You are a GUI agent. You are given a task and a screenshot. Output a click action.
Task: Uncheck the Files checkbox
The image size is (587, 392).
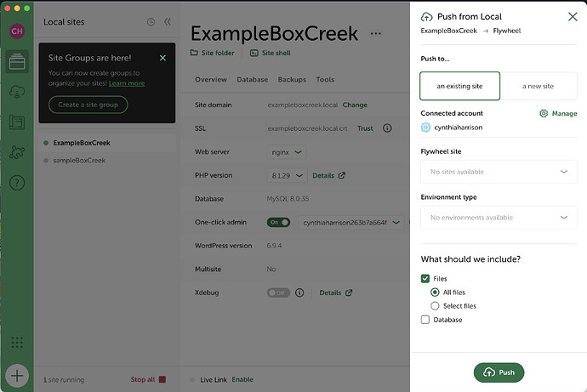click(x=425, y=279)
